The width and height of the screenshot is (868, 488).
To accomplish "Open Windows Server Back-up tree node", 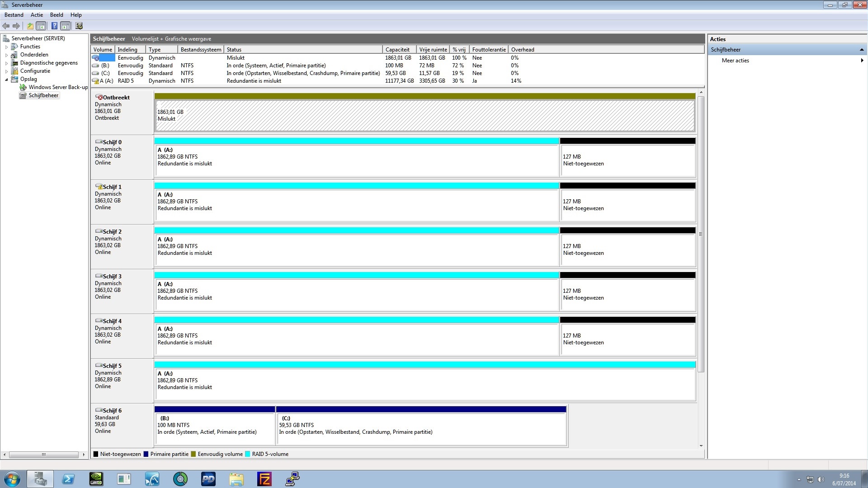I will point(58,87).
